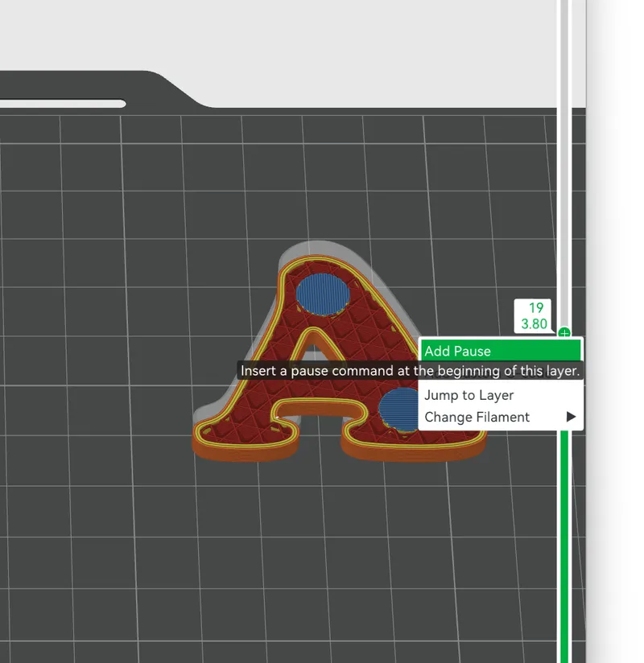This screenshot has height=663, width=644.
Task: Expand the Change Filament submenu arrow
Action: (572, 417)
